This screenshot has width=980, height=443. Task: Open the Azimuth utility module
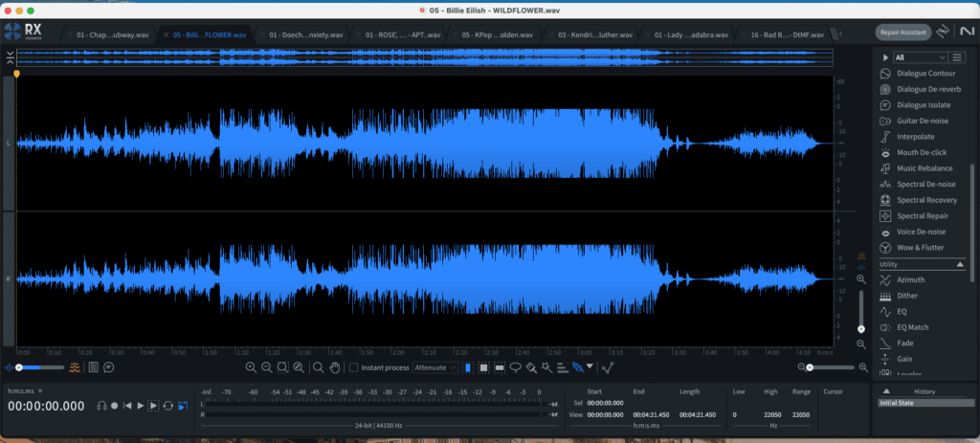pyautogui.click(x=902, y=280)
